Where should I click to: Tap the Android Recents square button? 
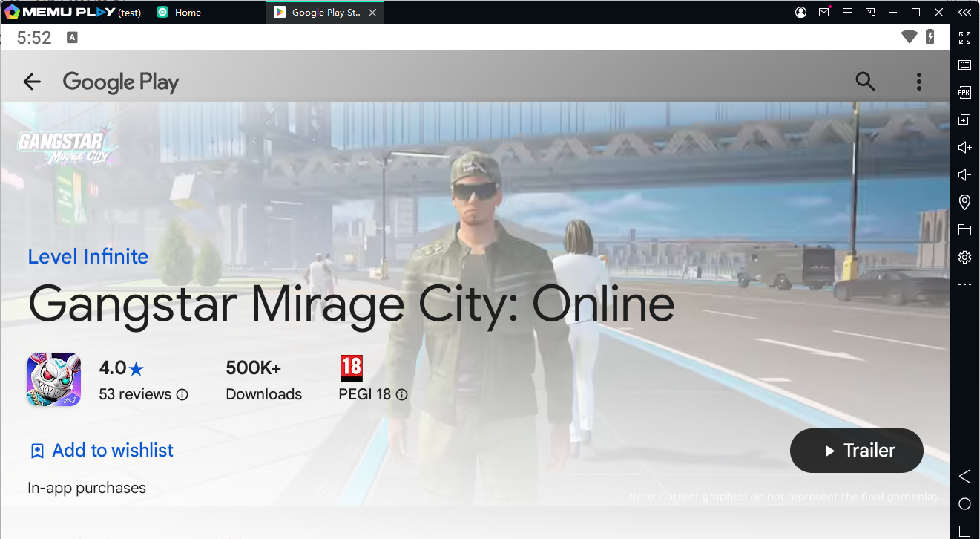click(x=964, y=531)
